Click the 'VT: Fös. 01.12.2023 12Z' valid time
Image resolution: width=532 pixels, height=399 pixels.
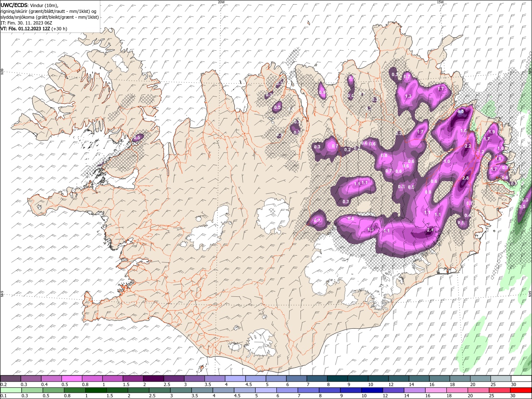point(25,29)
